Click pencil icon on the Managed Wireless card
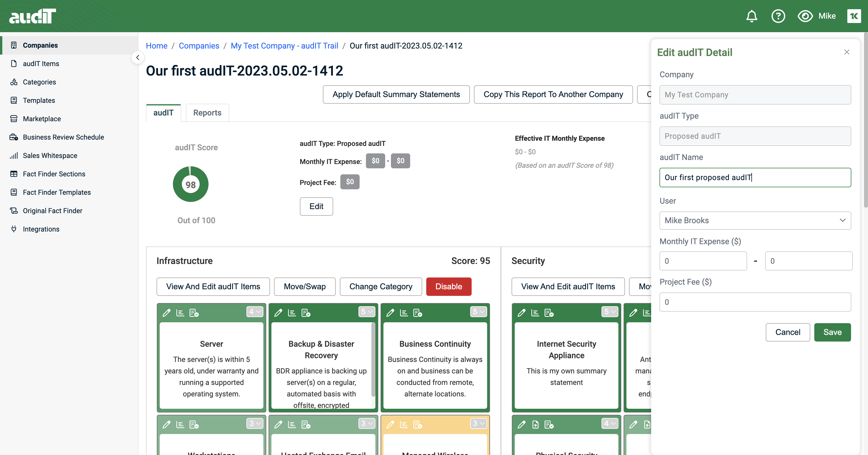Screen dimensions: 868x455 coord(390,424)
